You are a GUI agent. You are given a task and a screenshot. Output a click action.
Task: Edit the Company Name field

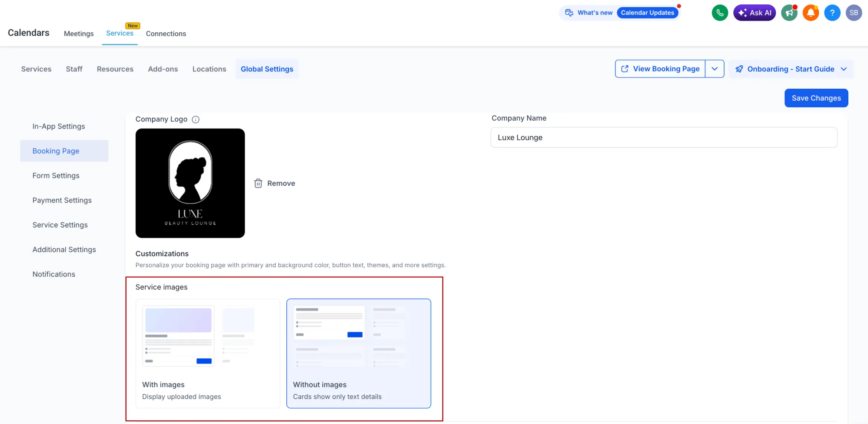pos(664,137)
